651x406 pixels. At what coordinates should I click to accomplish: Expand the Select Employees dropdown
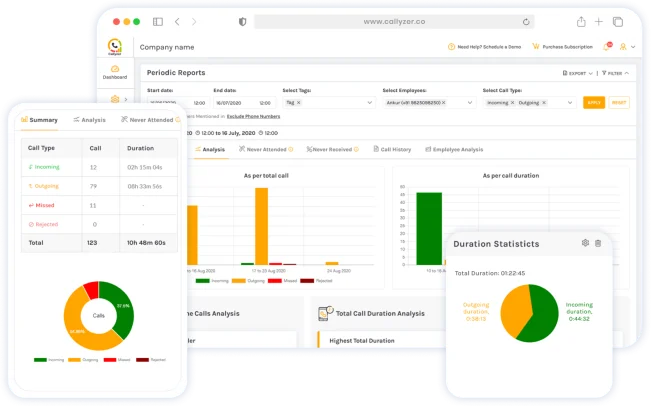(x=470, y=103)
